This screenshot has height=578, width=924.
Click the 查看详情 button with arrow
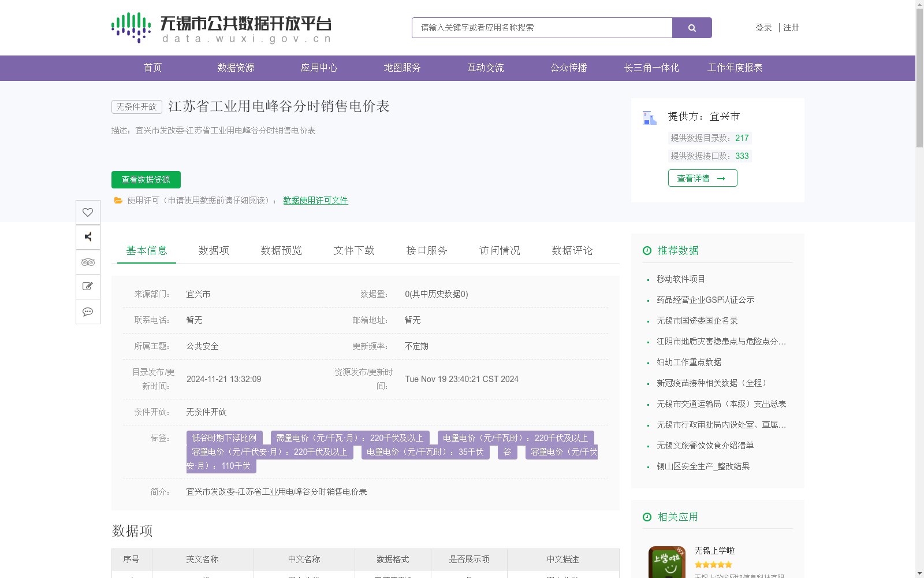702,178
